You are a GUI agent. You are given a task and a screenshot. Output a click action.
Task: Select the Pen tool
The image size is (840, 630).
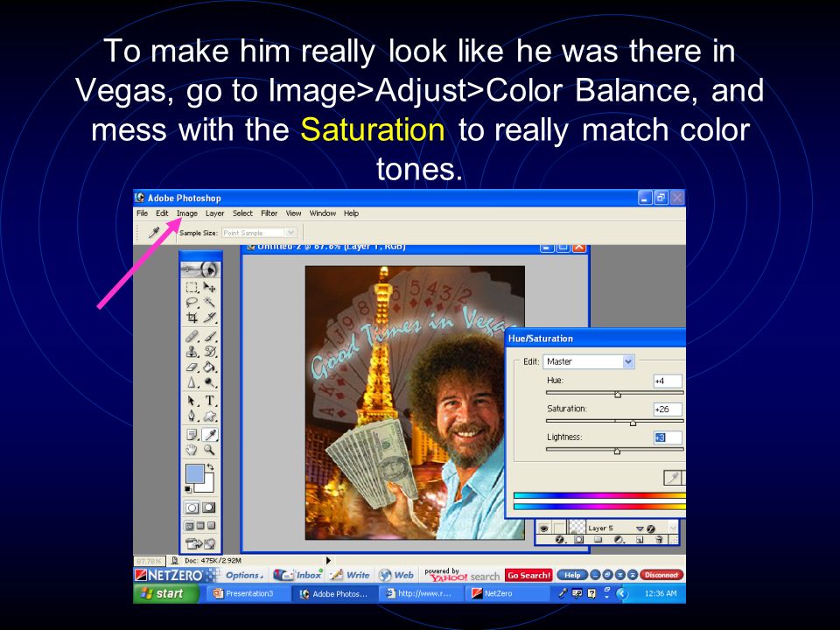(192, 416)
